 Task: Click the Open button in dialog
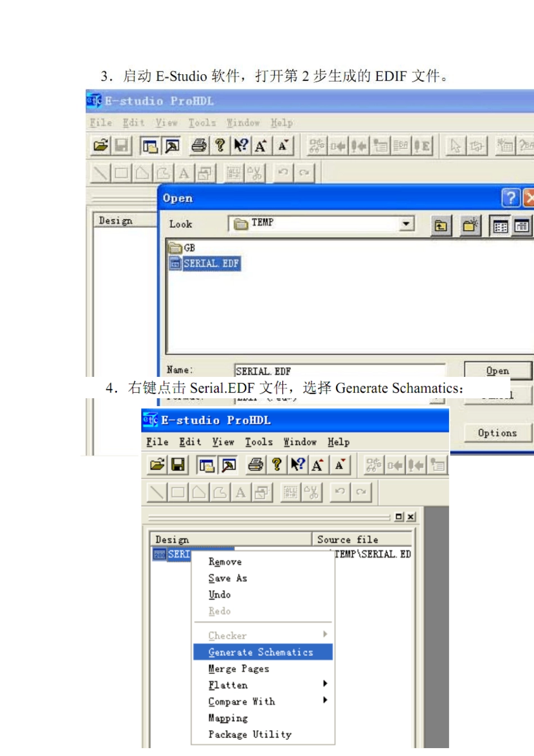(x=498, y=371)
